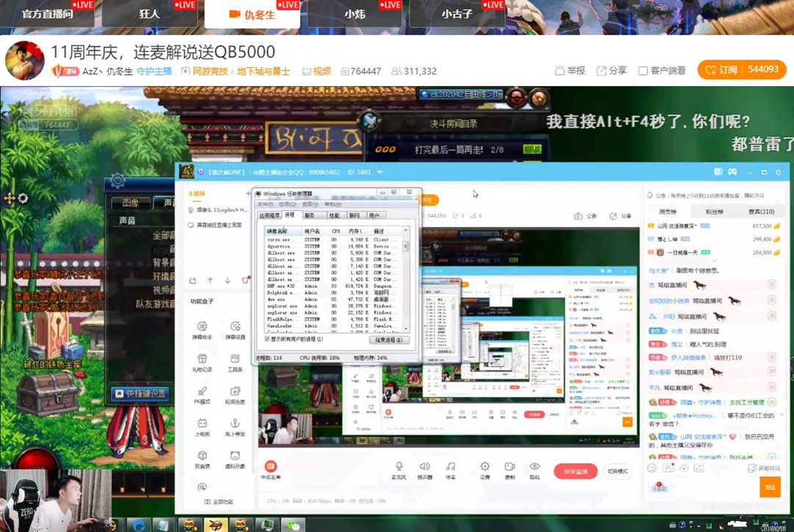Open WeChat from the Windows taskbar

tap(293, 525)
